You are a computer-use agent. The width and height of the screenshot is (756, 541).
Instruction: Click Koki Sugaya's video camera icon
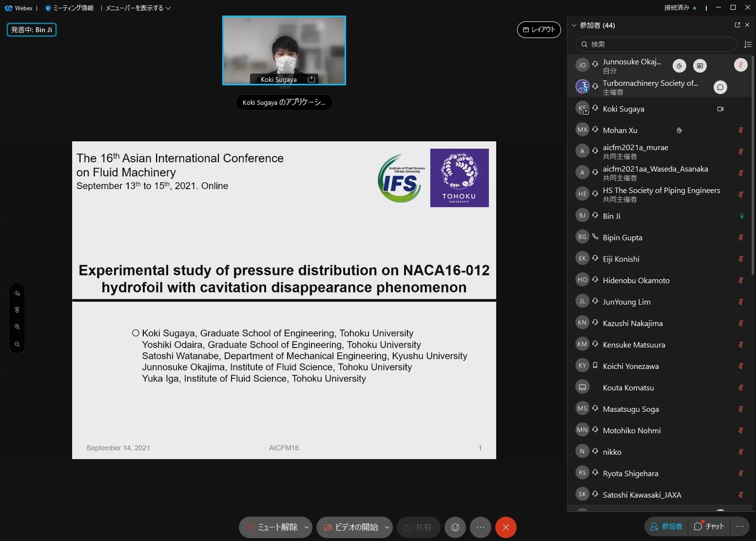(720, 109)
